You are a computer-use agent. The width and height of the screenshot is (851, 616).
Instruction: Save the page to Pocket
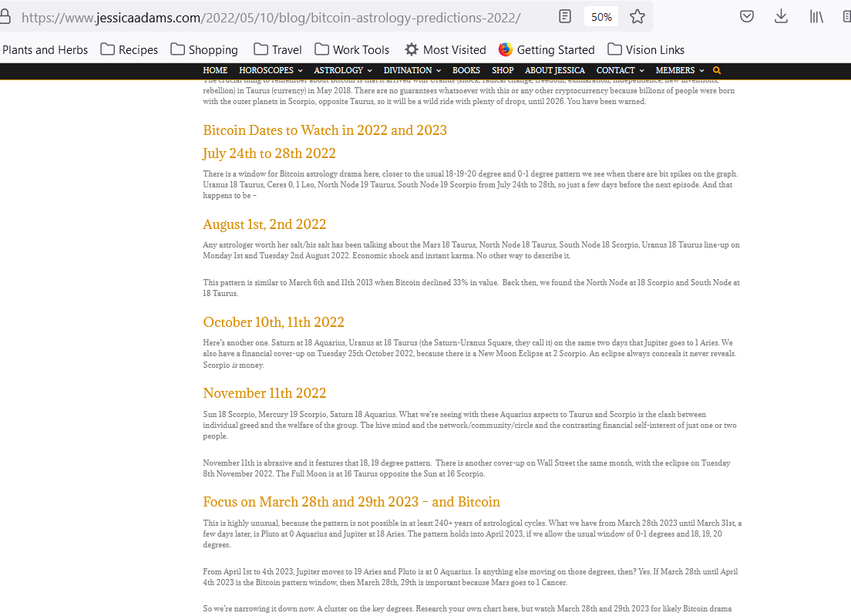click(x=747, y=16)
